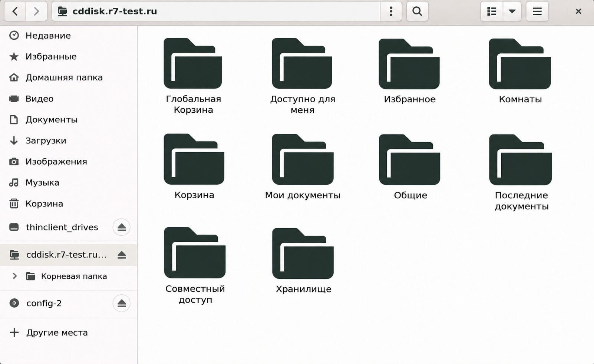Open Документы in the sidebar
The image size is (594, 364).
pos(69,120)
